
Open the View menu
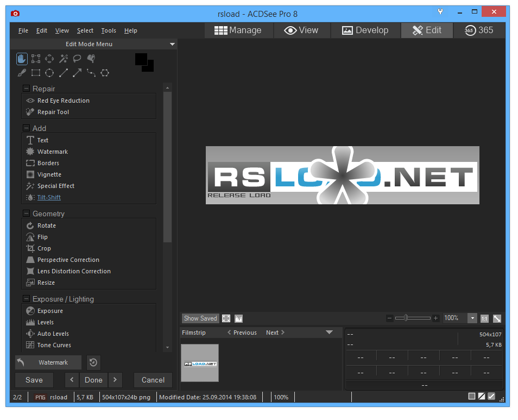[62, 31]
